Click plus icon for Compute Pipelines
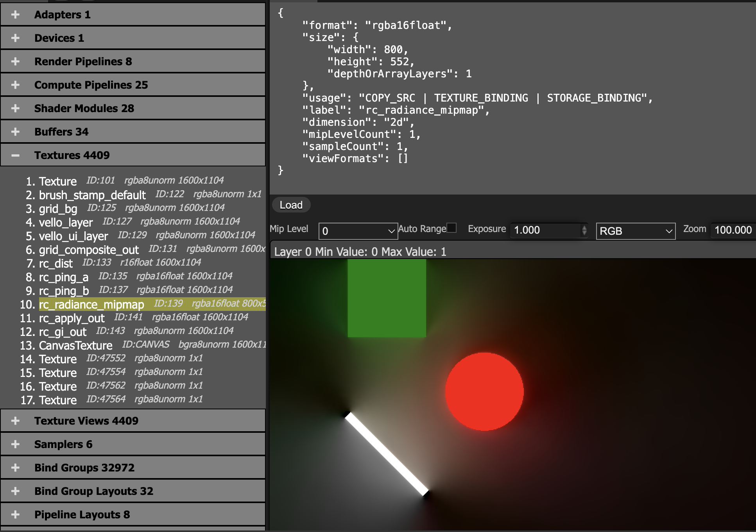Image resolution: width=756 pixels, height=532 pixels. (15, 85)
